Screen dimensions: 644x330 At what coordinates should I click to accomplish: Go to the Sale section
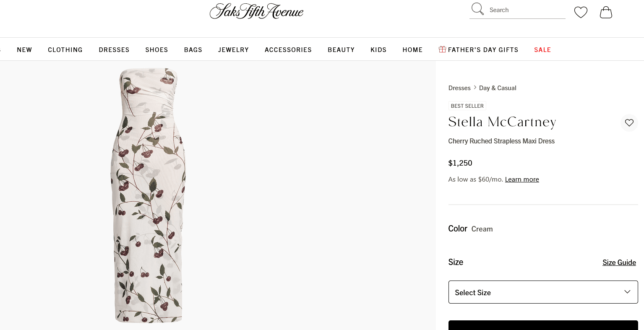(542, 50)
